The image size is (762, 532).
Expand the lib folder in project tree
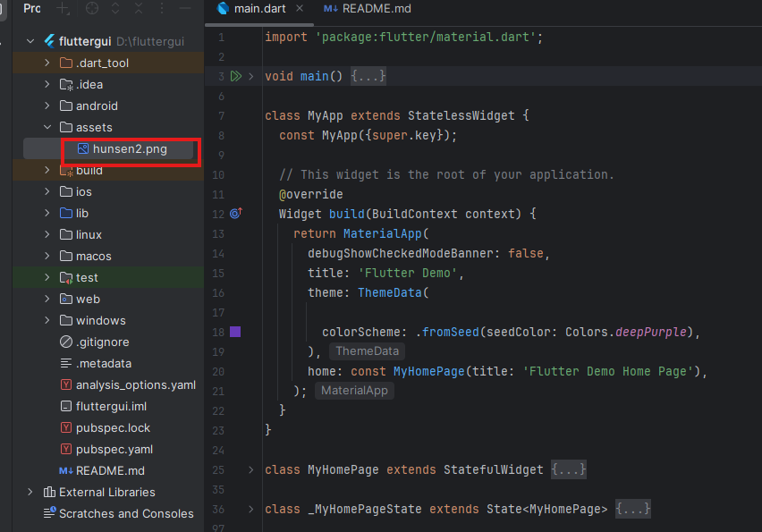click(47, 214)
